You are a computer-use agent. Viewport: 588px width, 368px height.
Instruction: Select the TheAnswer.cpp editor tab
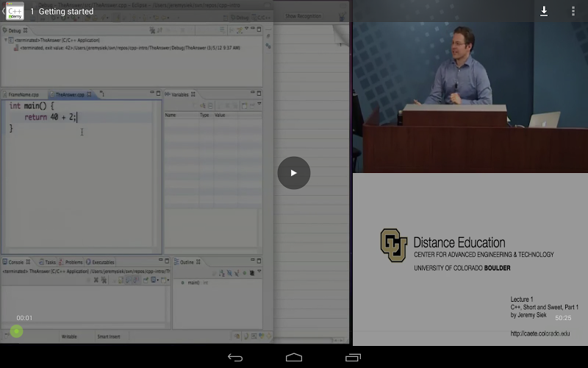coord(70,95)
